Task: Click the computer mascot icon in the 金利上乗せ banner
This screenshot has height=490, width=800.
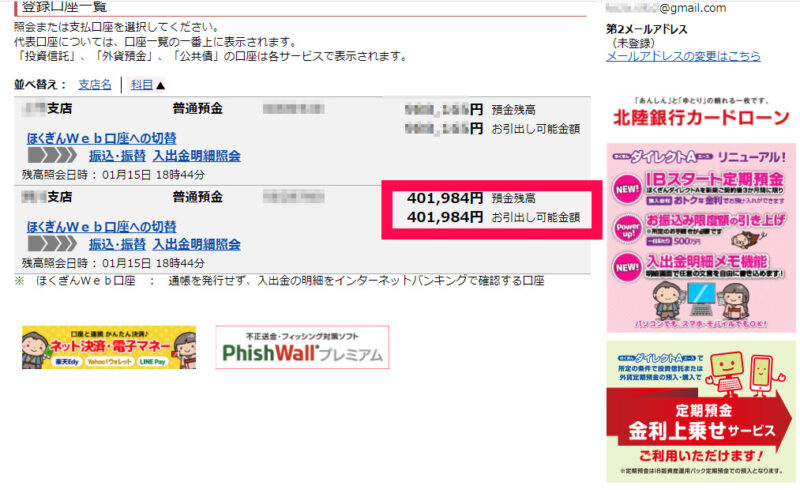Action: point(726,373)
